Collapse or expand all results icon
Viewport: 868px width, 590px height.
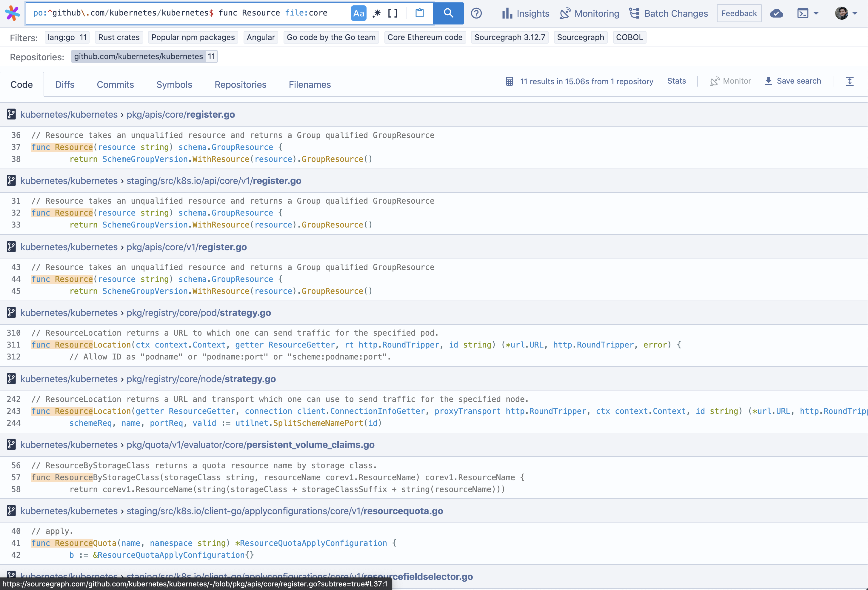(849, 81)
